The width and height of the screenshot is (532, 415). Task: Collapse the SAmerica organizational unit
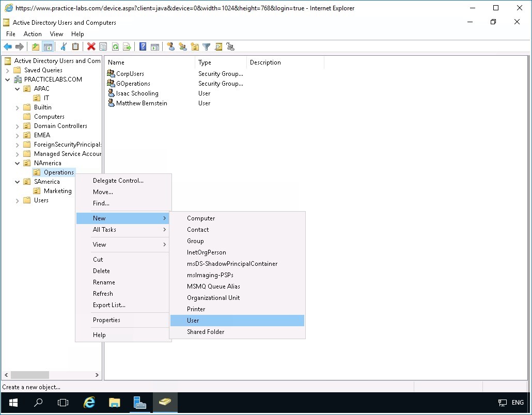(18, 182)
